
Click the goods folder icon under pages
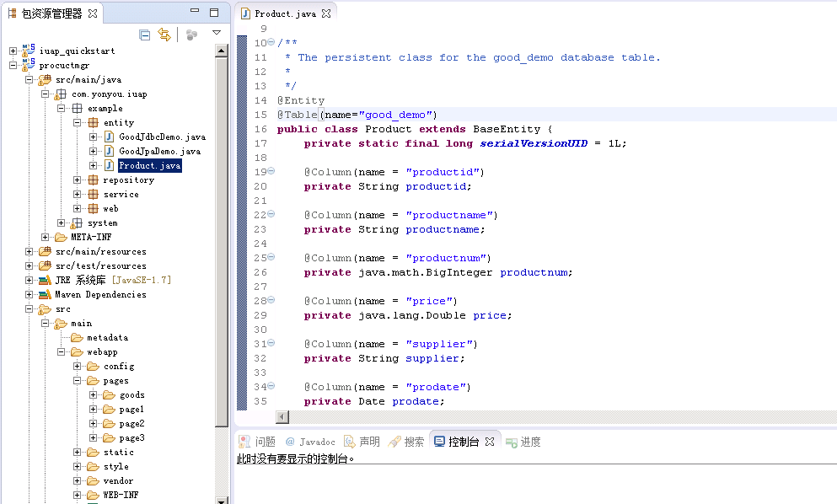110,394
